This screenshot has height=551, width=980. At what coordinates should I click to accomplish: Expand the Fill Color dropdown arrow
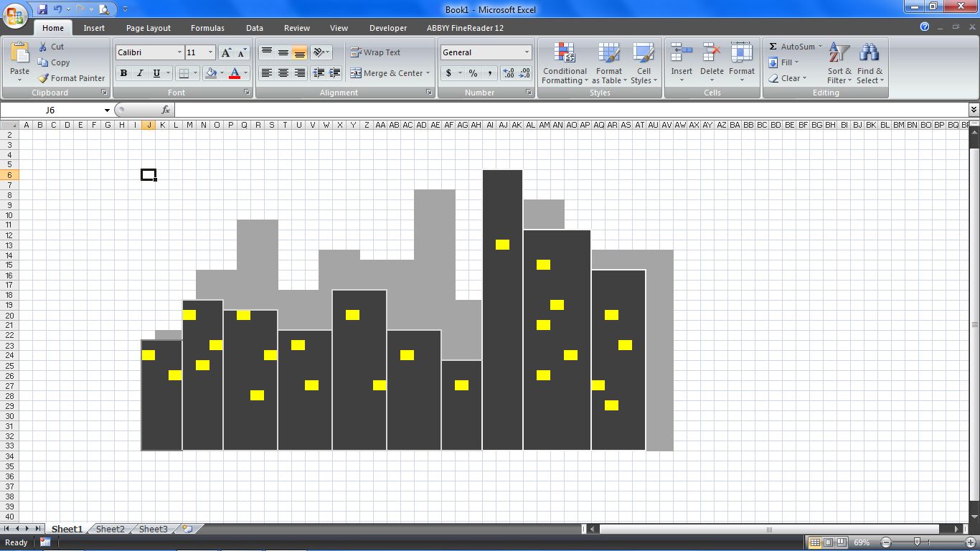pyautogui.click(x=222, y=73)
